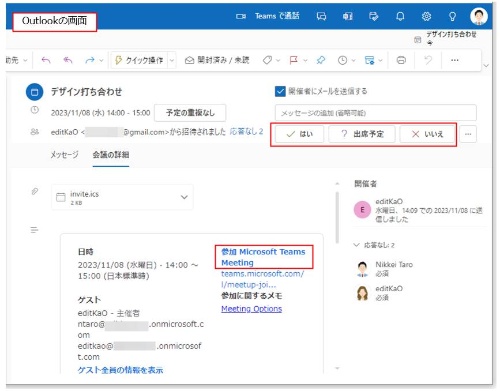The width and height of the screenshot is (500, 391).
Task: Click the paperclip attachment icon
Action: [x=35, y=191]
